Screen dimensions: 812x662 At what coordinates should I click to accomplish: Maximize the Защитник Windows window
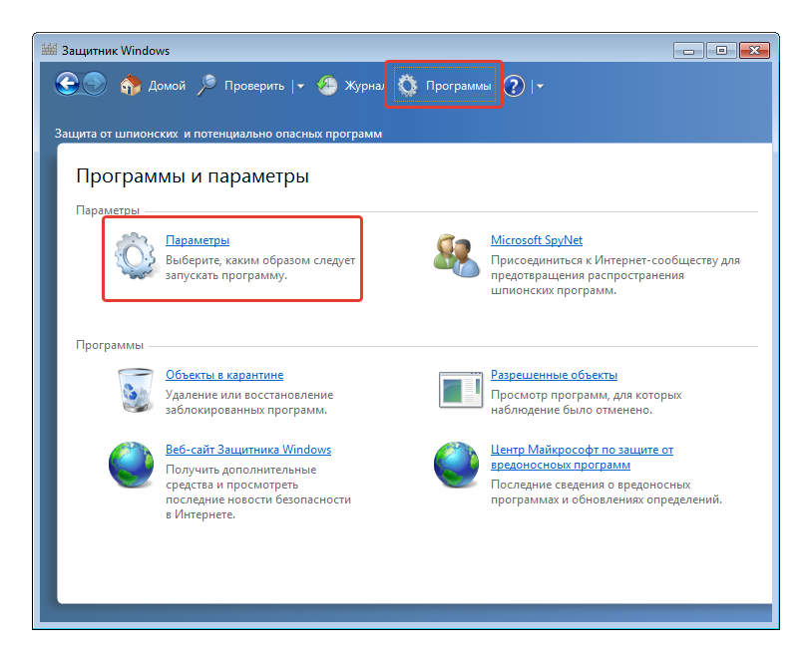pyautogui.click(x=721, y=51)
